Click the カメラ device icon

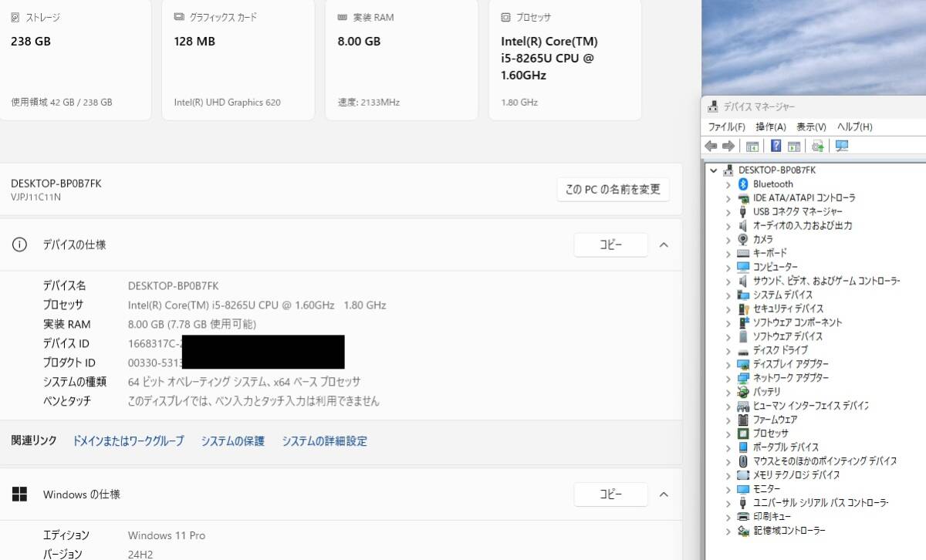(x=743, y=239)
